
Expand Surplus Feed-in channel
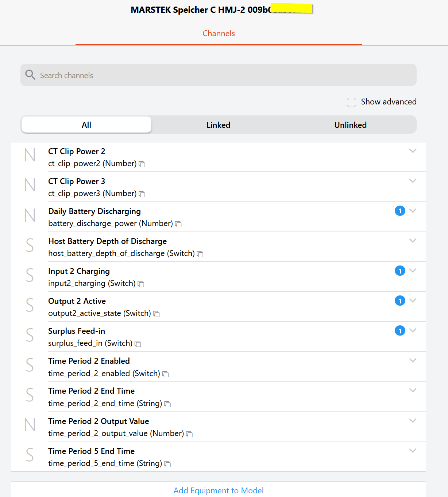[x=413, y=330]
